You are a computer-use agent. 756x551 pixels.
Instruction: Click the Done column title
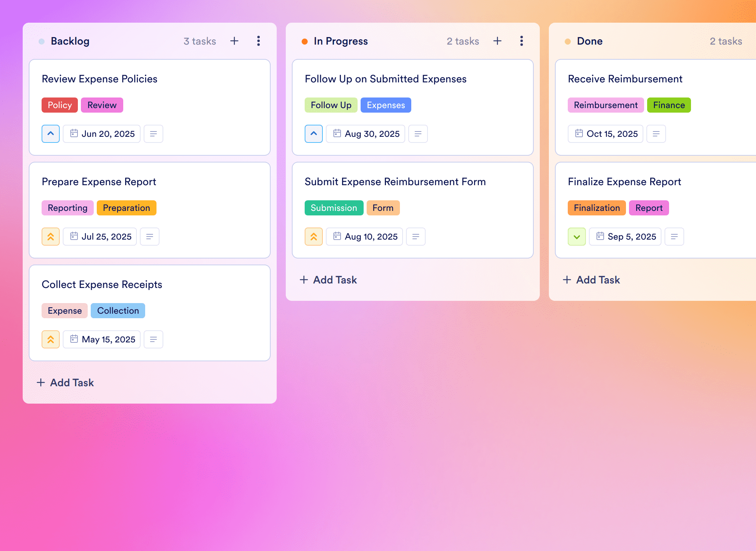pos(590,41)
